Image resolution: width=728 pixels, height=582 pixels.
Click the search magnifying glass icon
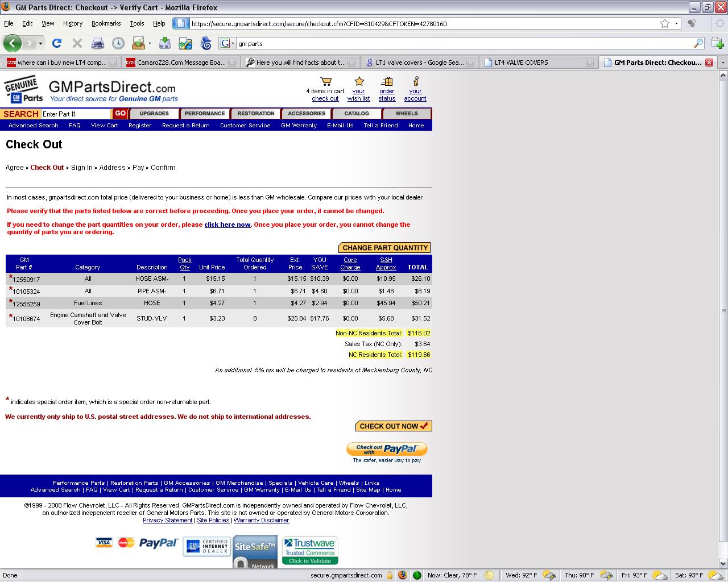[x=698, y=44]
